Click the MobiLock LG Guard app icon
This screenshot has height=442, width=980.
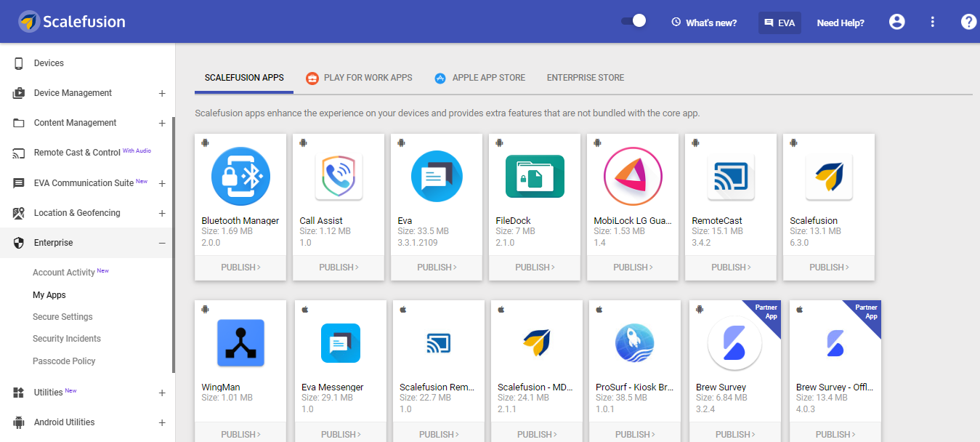click(633, 176)
